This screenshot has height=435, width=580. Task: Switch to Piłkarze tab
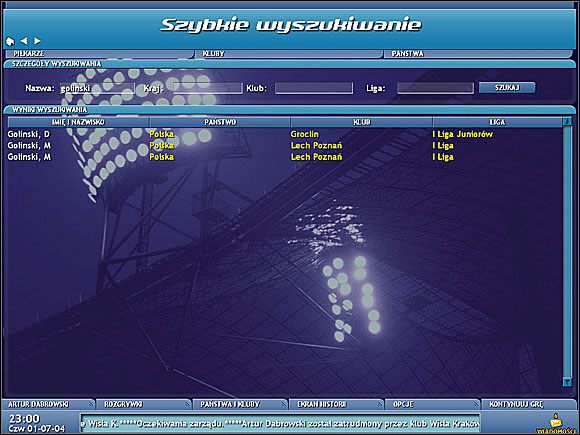point(99,54)
